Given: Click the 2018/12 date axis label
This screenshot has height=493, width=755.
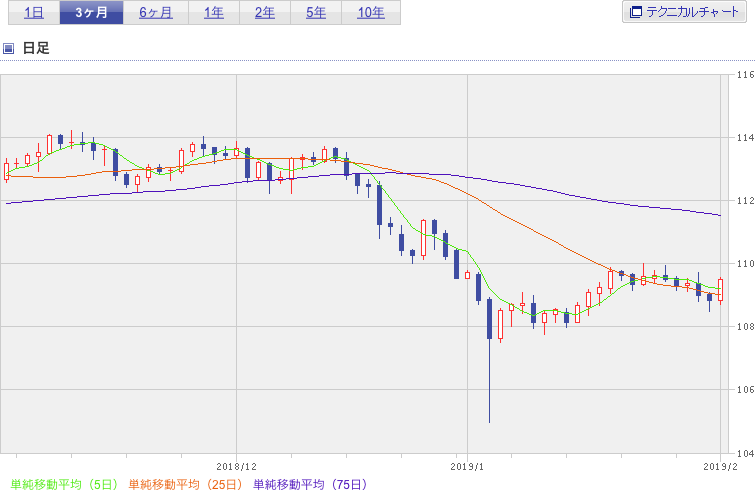Looking at the screenshot, I should coord(236,467).
